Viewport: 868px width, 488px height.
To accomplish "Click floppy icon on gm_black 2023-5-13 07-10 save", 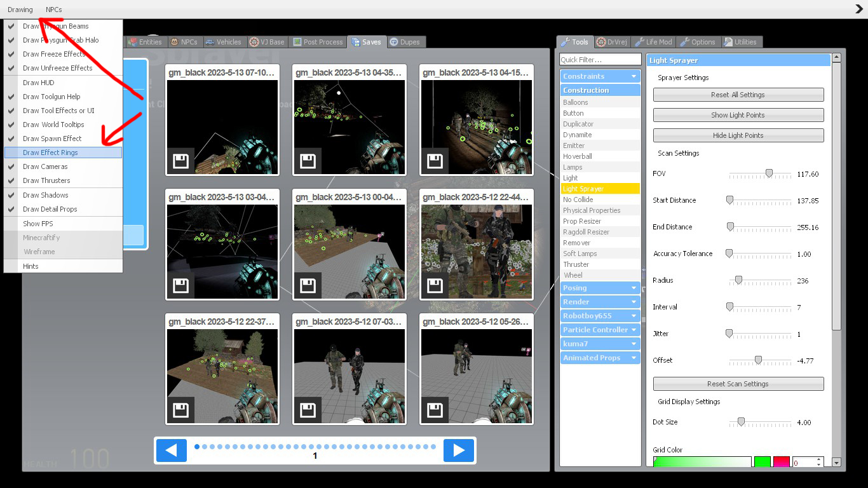I will [181, 160].
